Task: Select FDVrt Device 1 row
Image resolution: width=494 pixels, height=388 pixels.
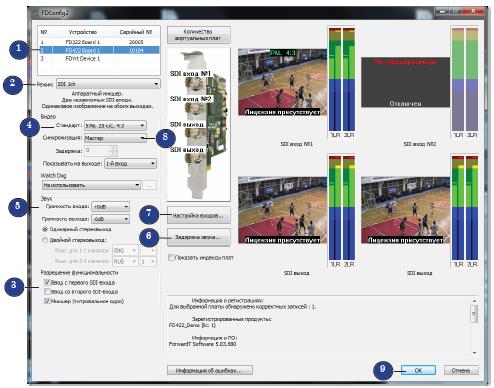Action: click(99, 58)
